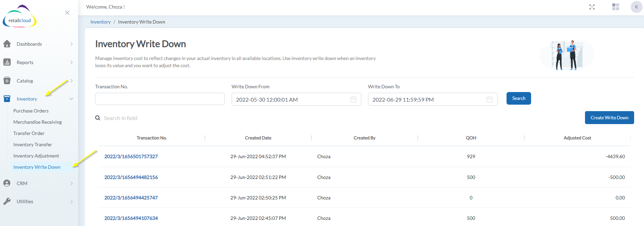Open transaction 2022/3/1656494482156

131,177
